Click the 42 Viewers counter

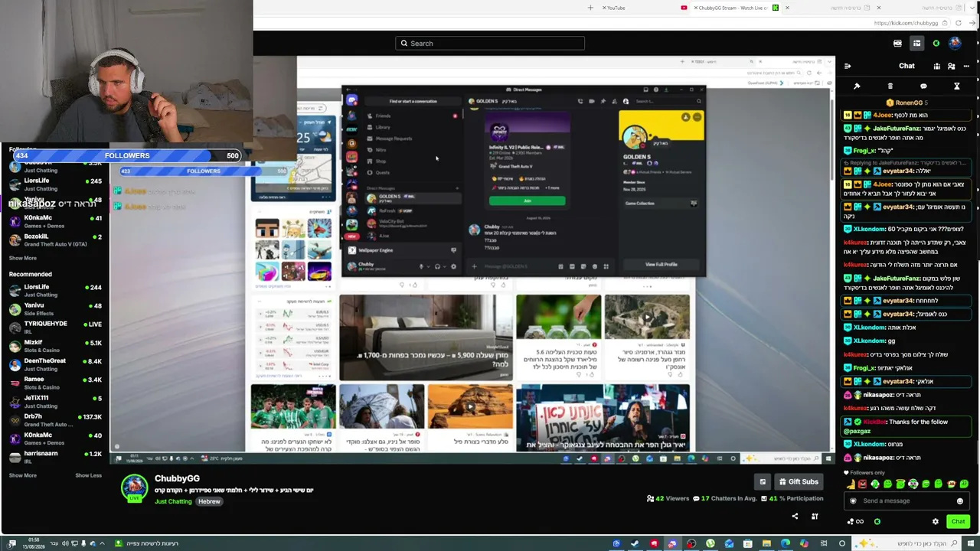pos(668,498)
